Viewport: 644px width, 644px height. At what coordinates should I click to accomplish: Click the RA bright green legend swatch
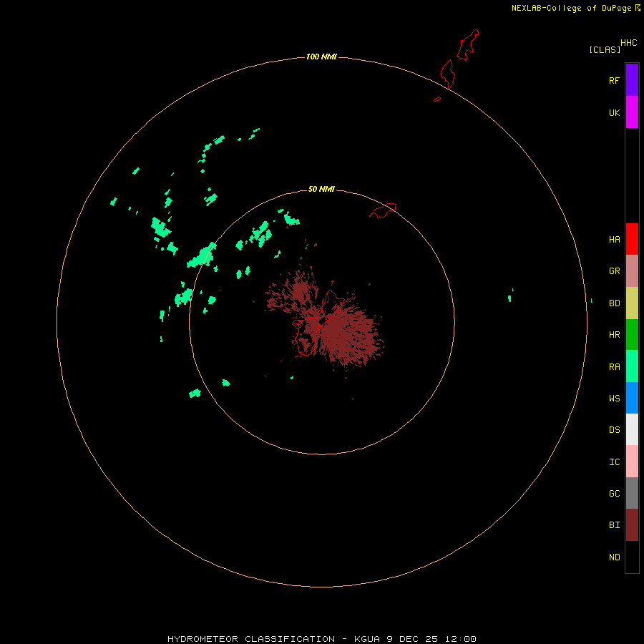[632, 366]
